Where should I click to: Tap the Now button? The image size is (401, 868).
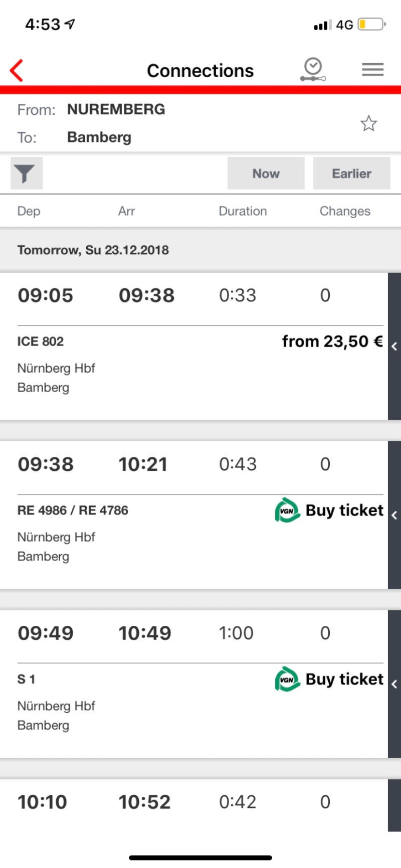pos(266,173)
